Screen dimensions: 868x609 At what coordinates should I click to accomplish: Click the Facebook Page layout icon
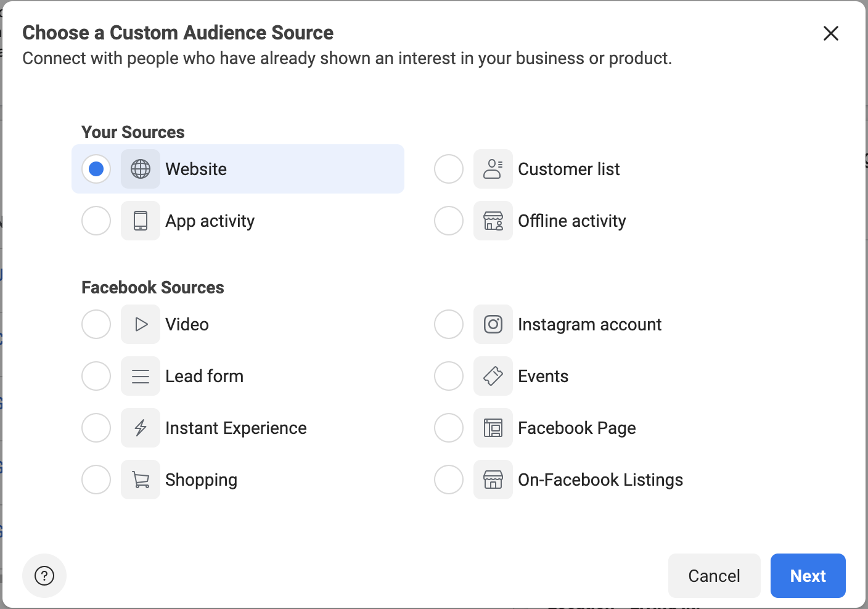click(x=493, y=428)
